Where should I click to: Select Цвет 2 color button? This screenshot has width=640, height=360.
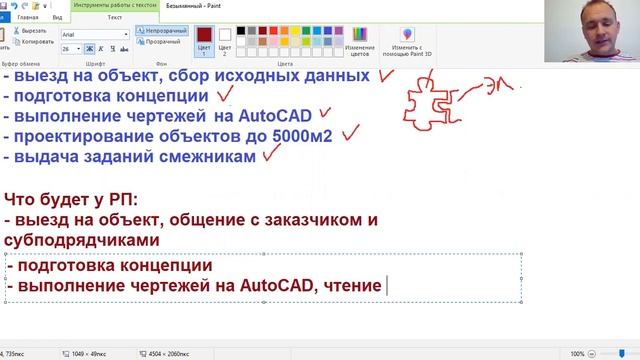coord(224,41)
